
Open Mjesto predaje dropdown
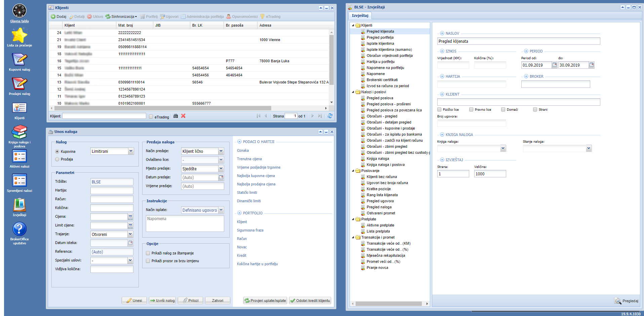(221, 168)
